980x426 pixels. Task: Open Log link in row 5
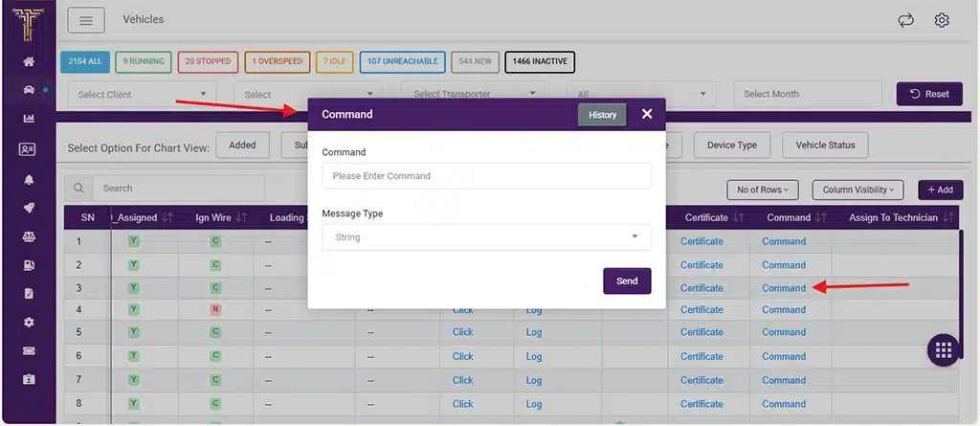click(534, 332)
